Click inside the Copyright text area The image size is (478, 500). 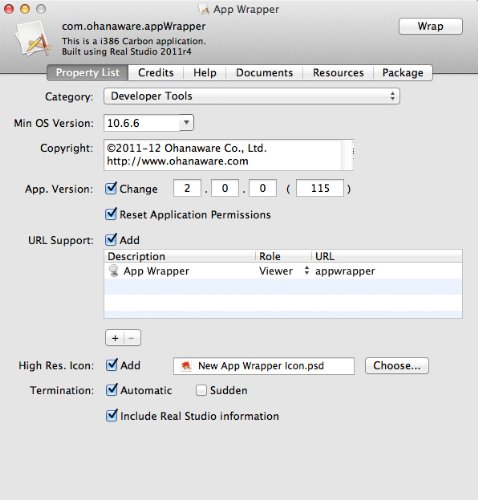click(x=223, y=155)
